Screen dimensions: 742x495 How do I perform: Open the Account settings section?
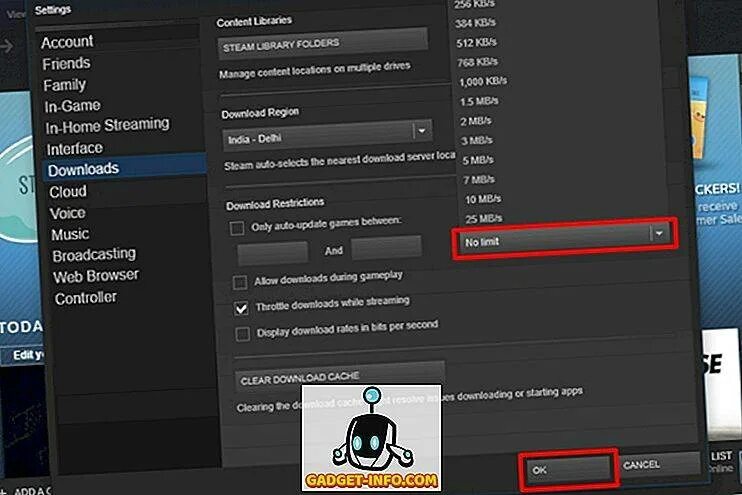[67, 42]
